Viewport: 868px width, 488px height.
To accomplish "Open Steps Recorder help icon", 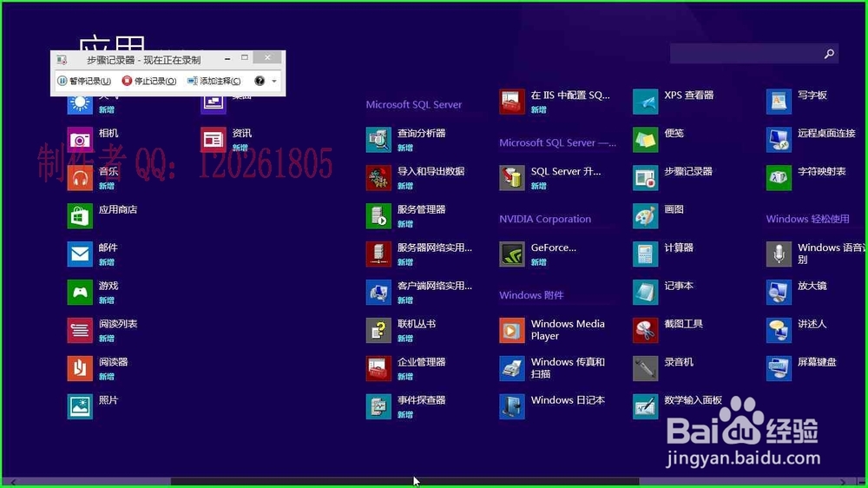I will [259, 81].
